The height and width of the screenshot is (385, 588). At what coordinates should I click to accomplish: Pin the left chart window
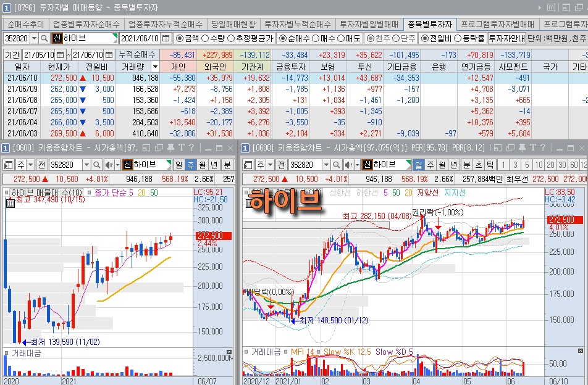[170, 148]
